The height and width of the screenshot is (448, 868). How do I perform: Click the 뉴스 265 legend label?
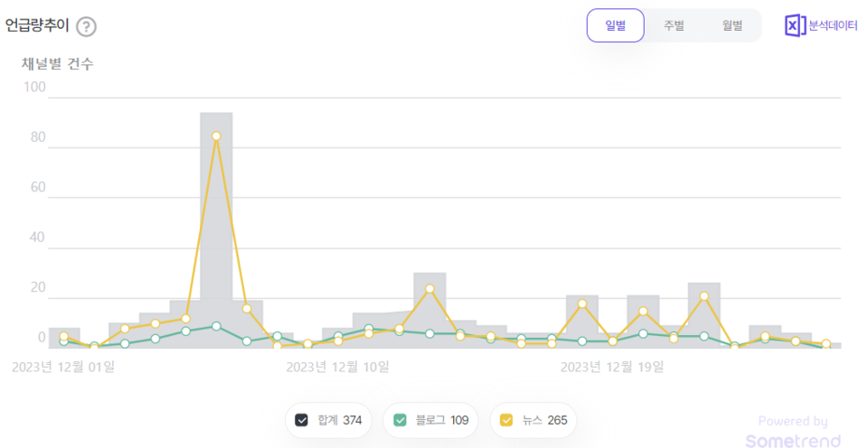(x=544, y=420)
